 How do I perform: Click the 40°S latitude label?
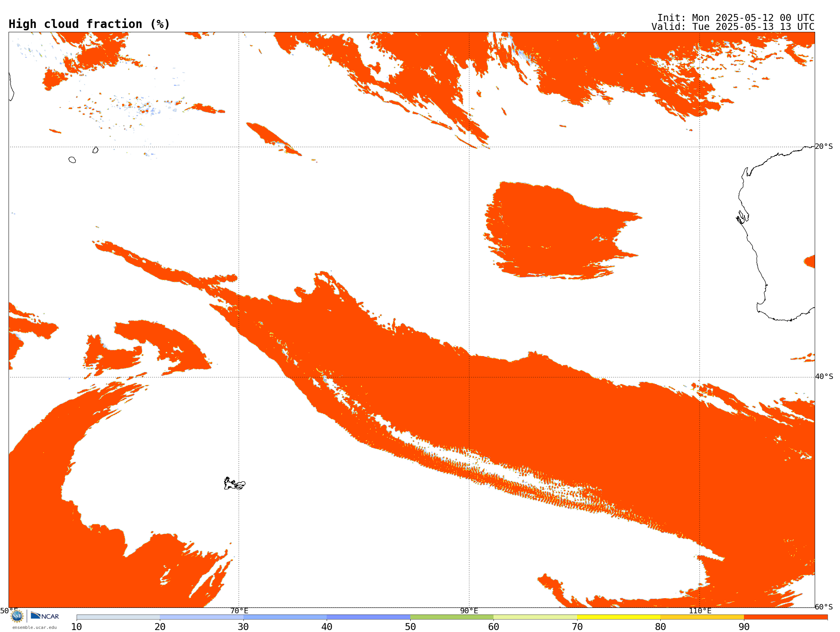pos(824,377)
